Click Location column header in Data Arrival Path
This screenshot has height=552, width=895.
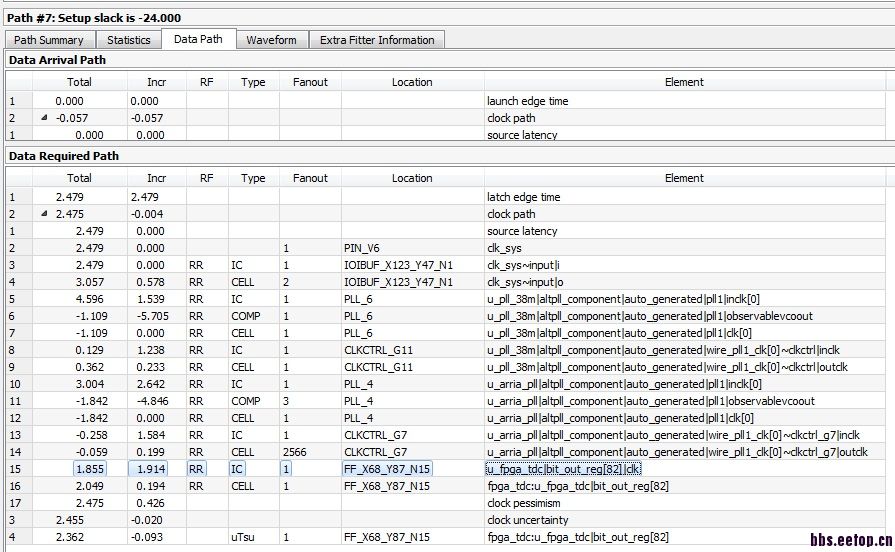[x=412, y=82]
